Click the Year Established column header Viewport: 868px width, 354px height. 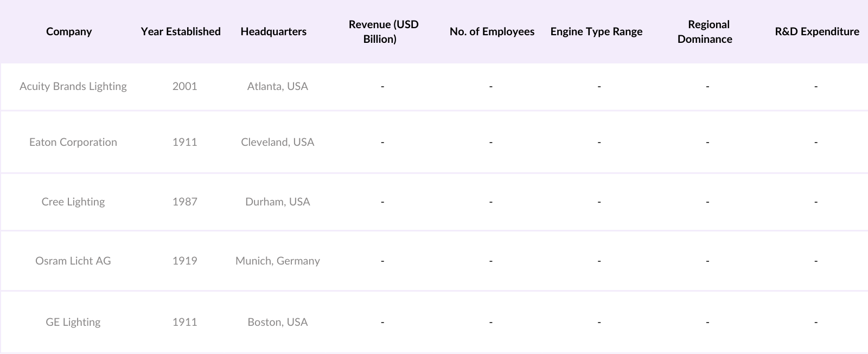(181, 31)
